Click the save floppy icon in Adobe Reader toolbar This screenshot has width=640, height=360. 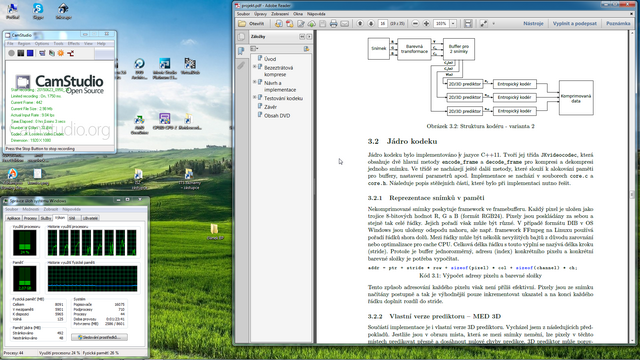(x=322, y=24)
